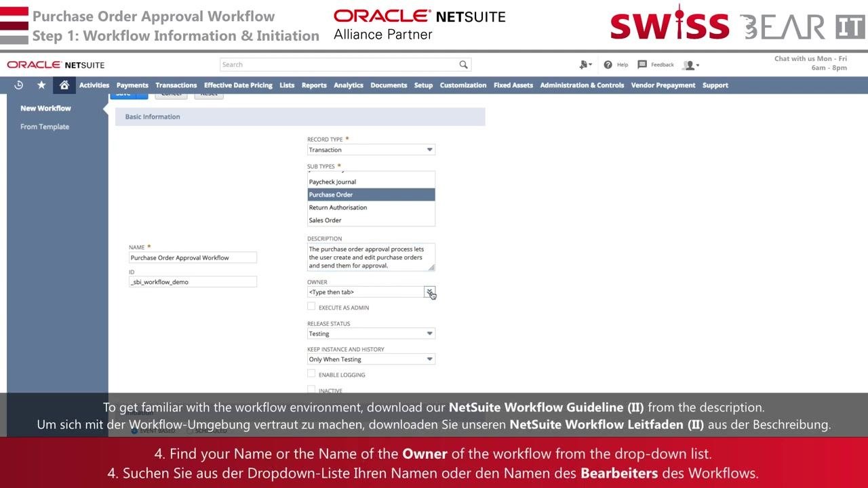The image size is (868, 488).
Task: Click the Feedback link text
Action: tap(663, 65)
